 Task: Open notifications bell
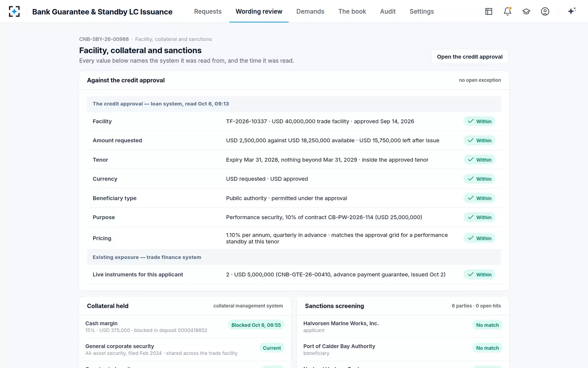pyautogui.click(x=508, y=11)
